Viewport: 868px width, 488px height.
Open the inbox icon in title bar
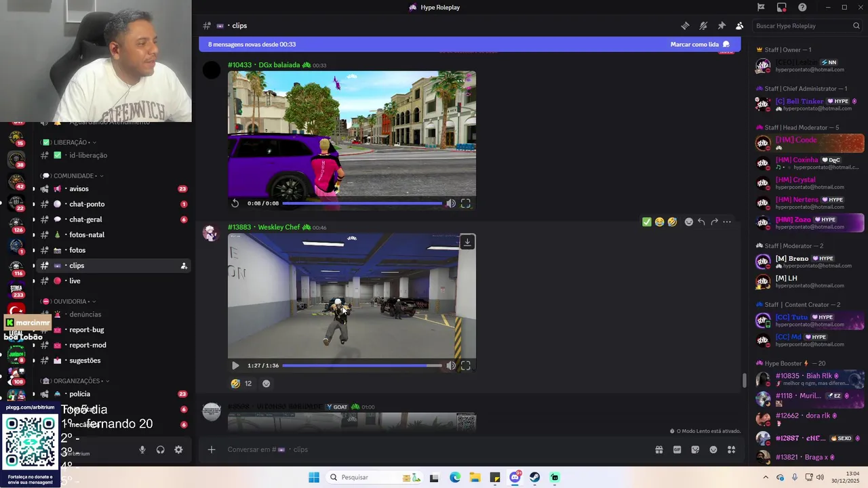(x=782, y=7)
